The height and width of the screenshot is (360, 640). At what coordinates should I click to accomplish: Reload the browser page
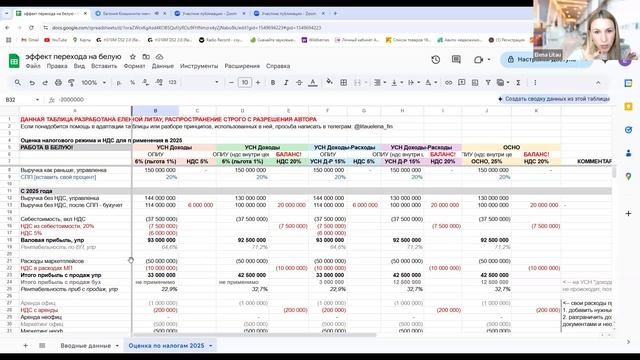[x=31, y=28]
